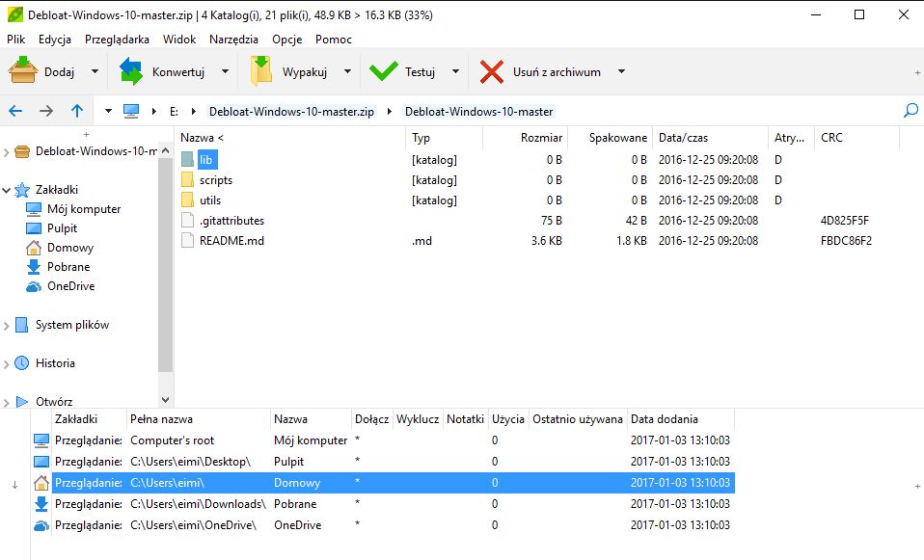
Task: Click the Pełna nazwa column header
Action: pos(198,419)
